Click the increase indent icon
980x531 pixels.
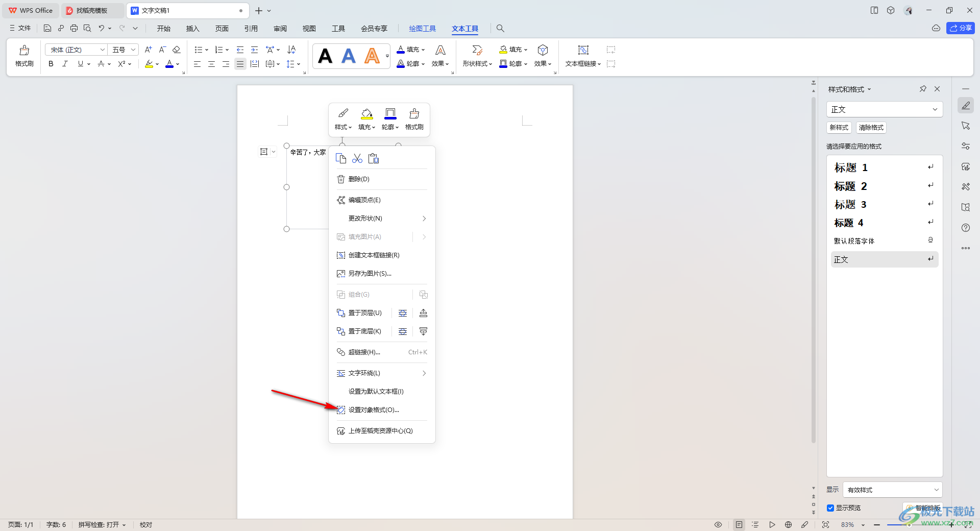(x=254, y=50)
